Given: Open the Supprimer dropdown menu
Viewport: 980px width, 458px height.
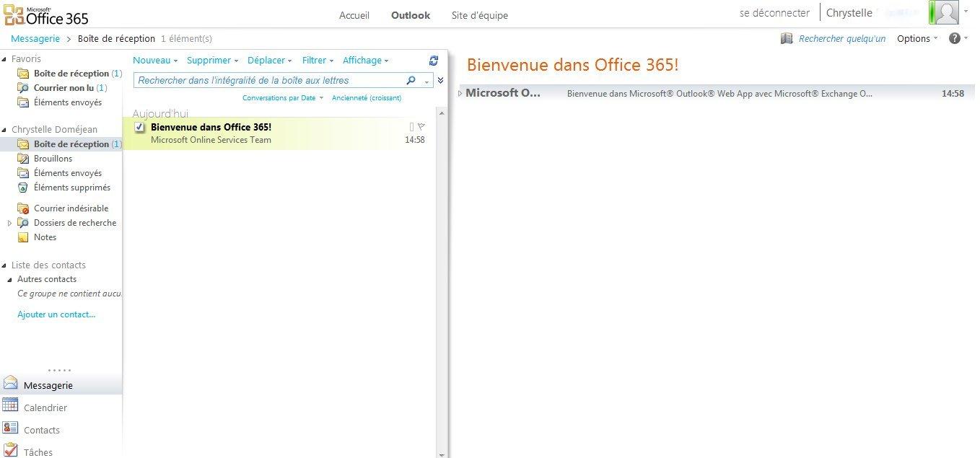Looking at the screenshot, I should coord(213,61).
